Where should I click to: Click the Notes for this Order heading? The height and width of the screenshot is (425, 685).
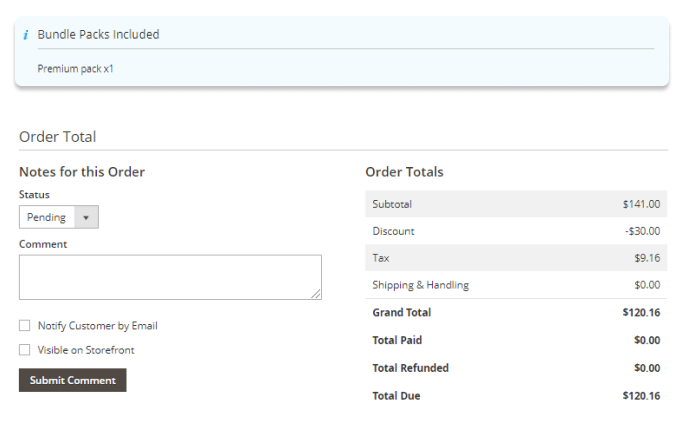[82, 172]
